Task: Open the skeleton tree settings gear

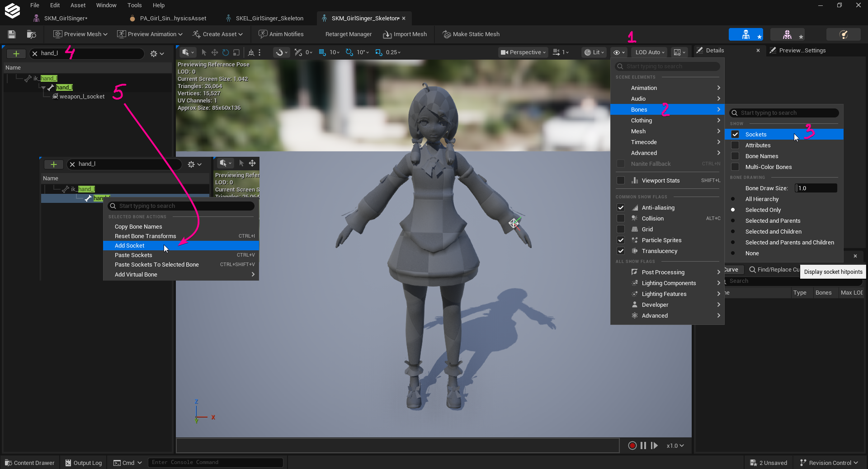Action: (x=156, y=53)
